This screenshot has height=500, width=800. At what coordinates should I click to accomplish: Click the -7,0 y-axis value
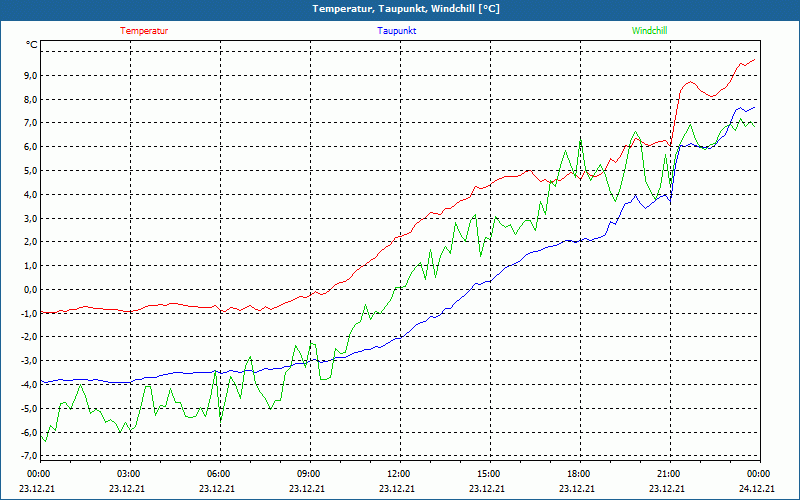point(30,456)
